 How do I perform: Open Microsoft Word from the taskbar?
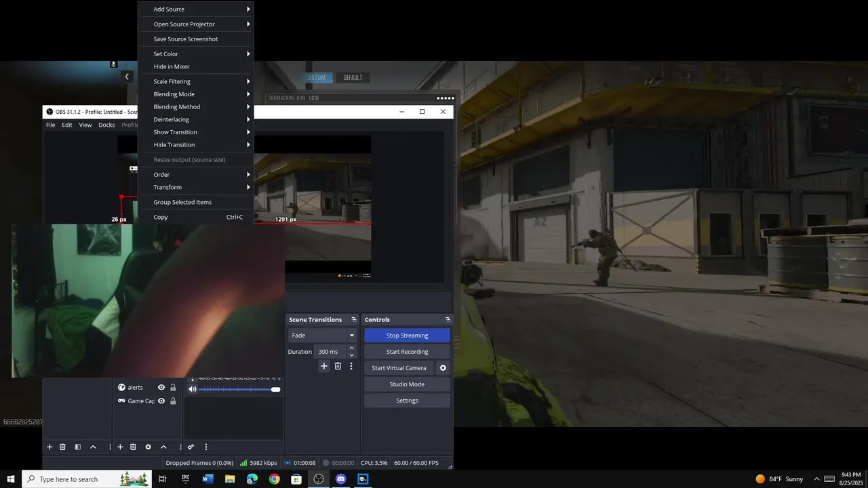208,479
